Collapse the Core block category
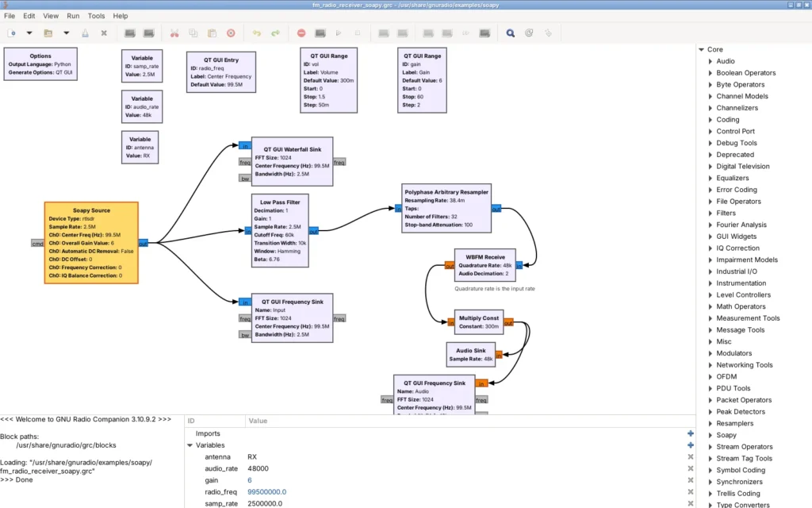 point(701,50)
